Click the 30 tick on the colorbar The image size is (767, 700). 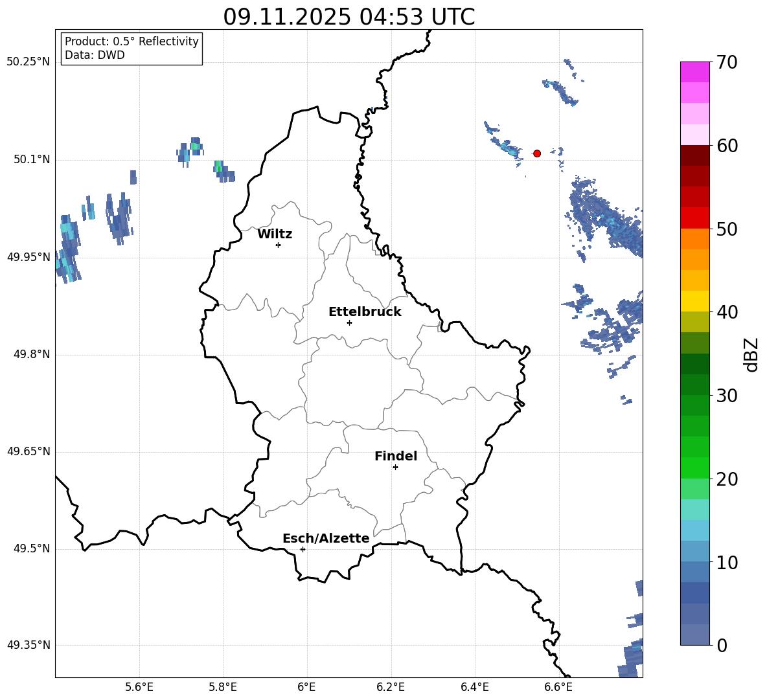coord(727,396)
